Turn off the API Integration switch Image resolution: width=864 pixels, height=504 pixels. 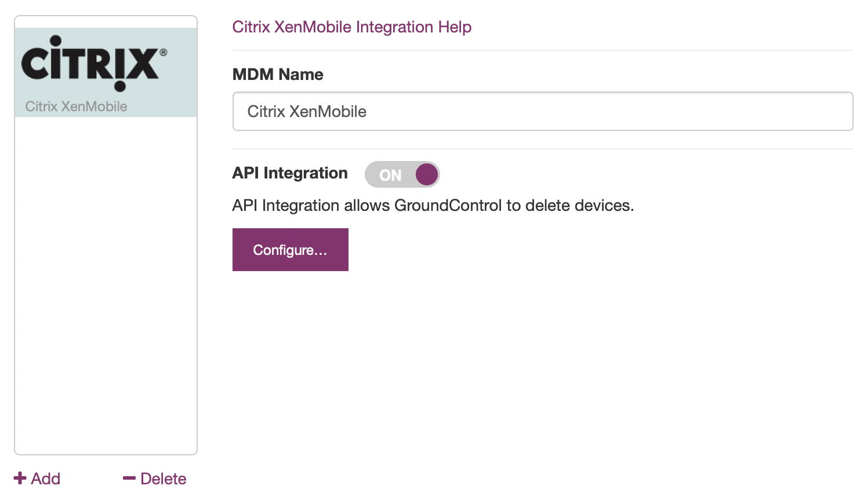tap(402, 174)
